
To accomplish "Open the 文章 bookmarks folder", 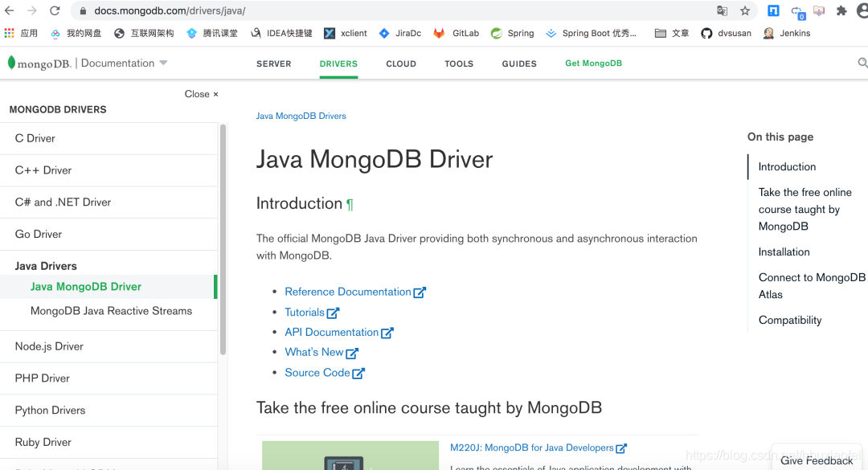I will (x=672, y=33).
